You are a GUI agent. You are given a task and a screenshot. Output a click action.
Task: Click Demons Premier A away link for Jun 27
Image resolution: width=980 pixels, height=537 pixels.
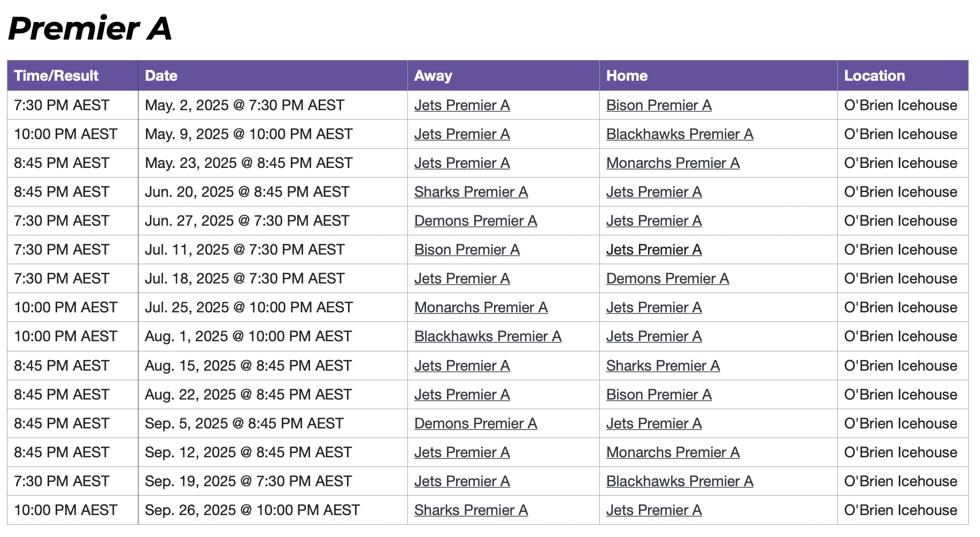click(475, 221)
